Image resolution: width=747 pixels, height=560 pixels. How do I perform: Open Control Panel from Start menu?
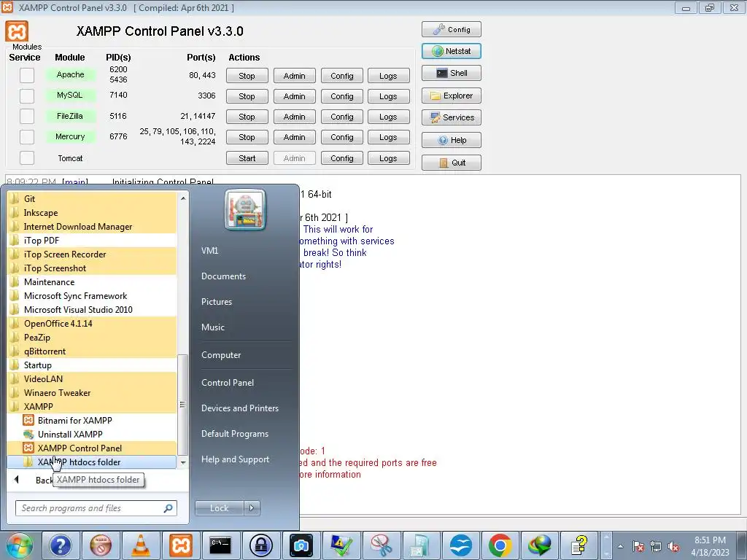click(x=228, y=383)
